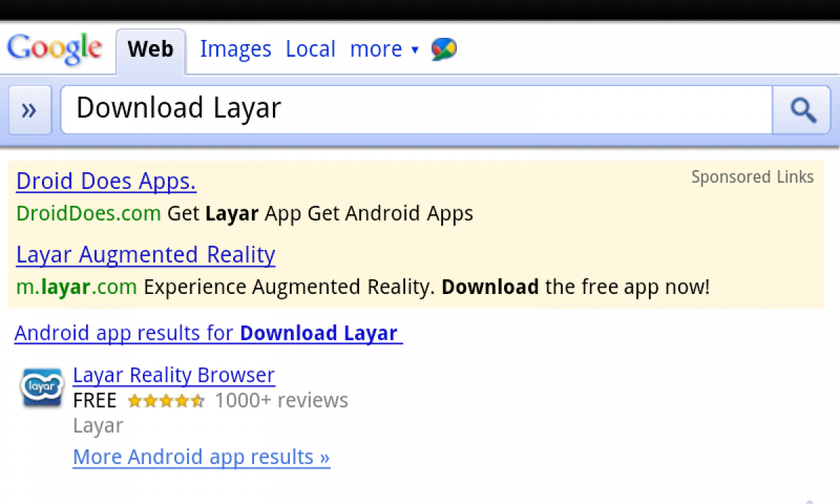Focus the Download Layar search field
The height and width of the screenshot is (504, 840).
tap(416, 109)
